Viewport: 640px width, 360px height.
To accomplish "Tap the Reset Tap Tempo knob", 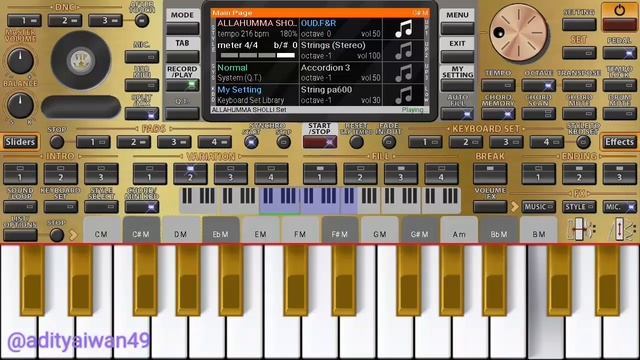I will pos(356,142).
